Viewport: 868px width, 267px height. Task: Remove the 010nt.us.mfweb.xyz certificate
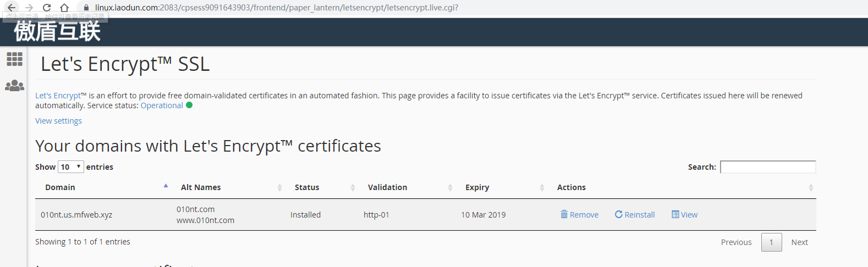(579, 215)
